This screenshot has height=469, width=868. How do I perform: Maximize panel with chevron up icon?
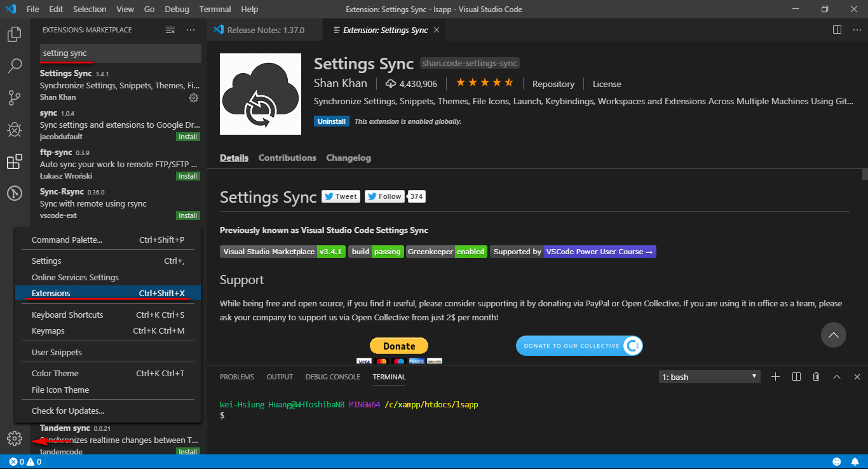836,376
